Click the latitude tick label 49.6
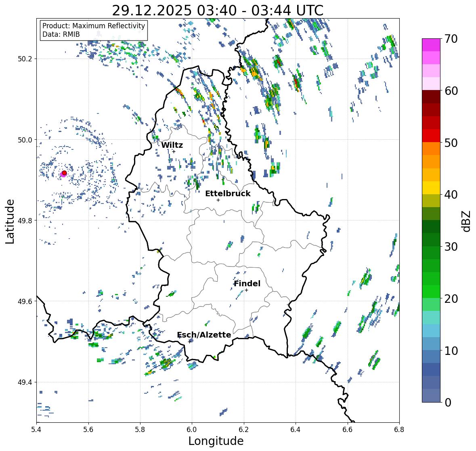This screenshot has width=476, height=451. (25, 301)
